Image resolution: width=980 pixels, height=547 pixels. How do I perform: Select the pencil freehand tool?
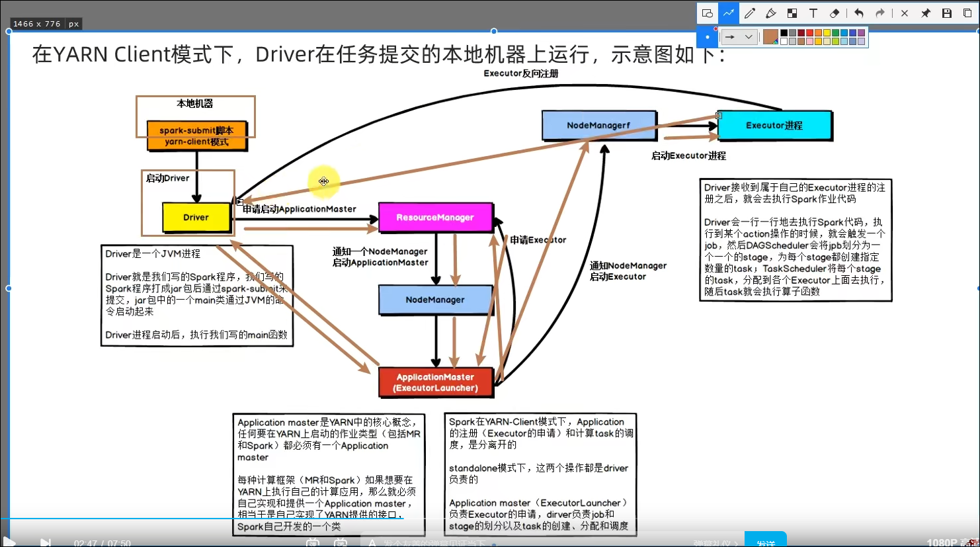click(750, 13)
